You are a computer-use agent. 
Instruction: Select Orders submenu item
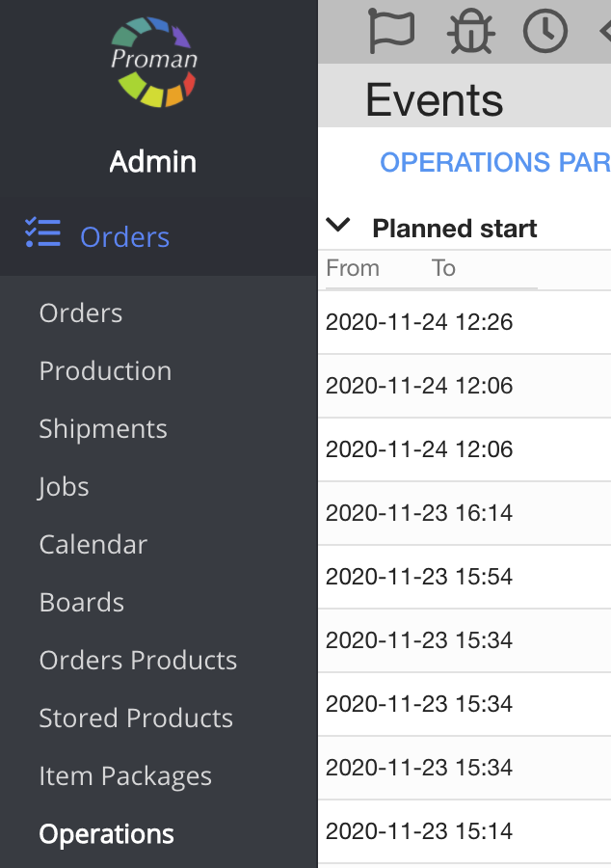coord(81,313)
